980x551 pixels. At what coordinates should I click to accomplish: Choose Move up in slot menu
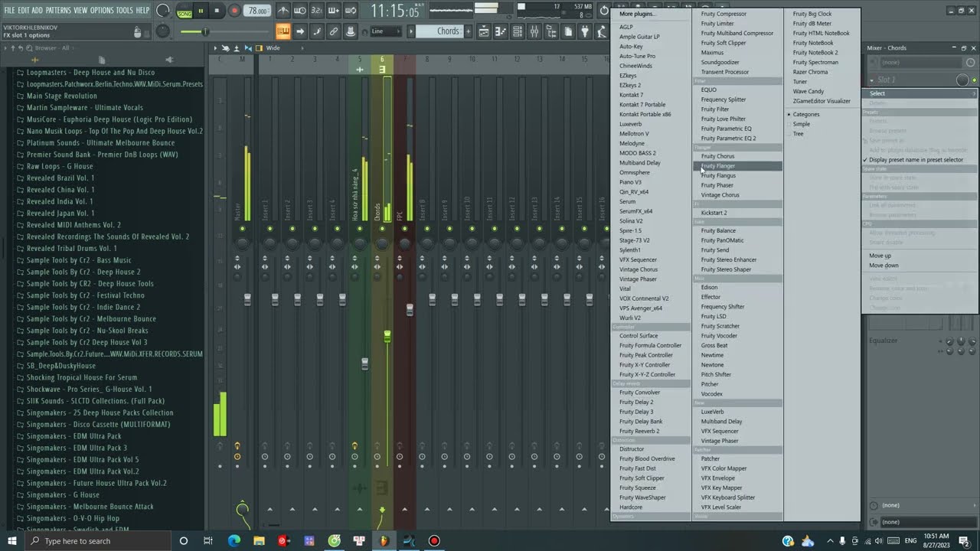[880, 256]
